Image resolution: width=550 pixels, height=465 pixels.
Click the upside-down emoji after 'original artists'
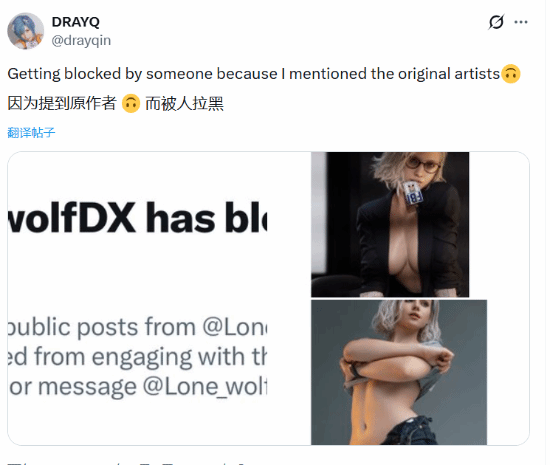coord(511,74)
